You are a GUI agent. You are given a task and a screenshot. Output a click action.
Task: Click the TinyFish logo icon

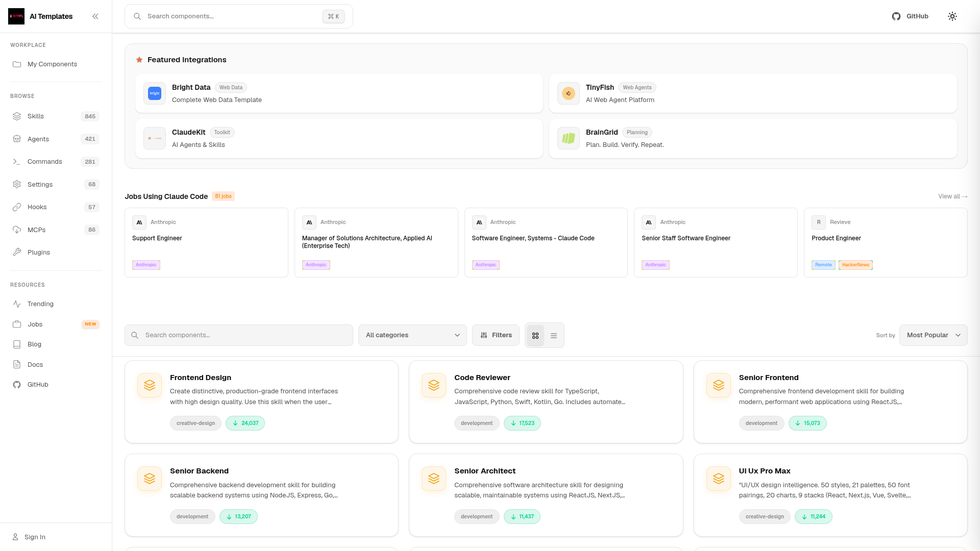click(569, 93)
